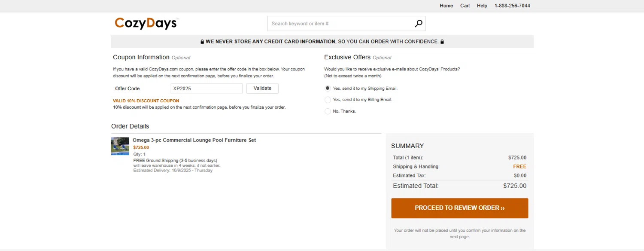Click the search magnifier icon
This screenshot has width=644, height=251.
(x=419, y=24)
